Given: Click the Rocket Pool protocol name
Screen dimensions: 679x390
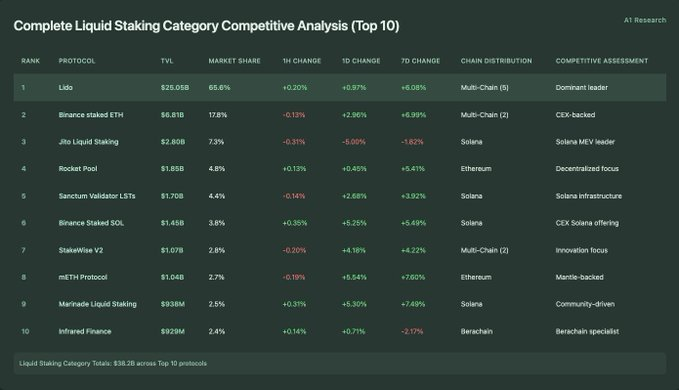Looking at the screenshot, I should click(78, 169).
